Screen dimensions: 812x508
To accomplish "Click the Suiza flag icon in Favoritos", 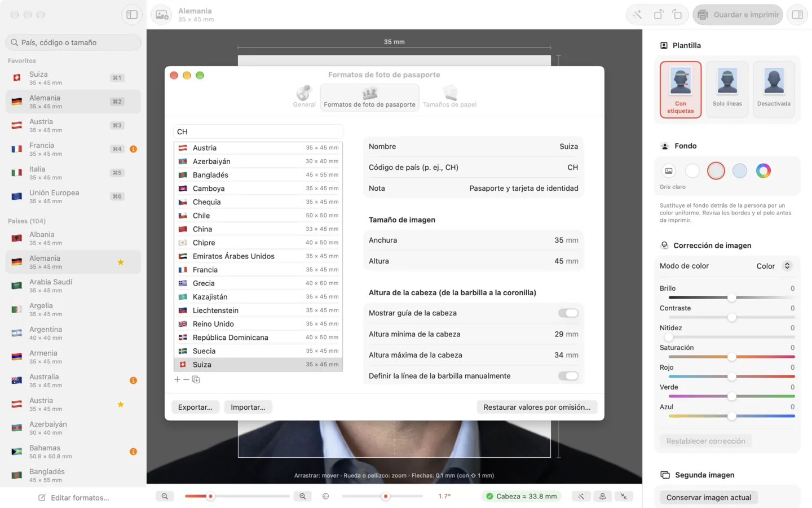I will tap(17, 78).
